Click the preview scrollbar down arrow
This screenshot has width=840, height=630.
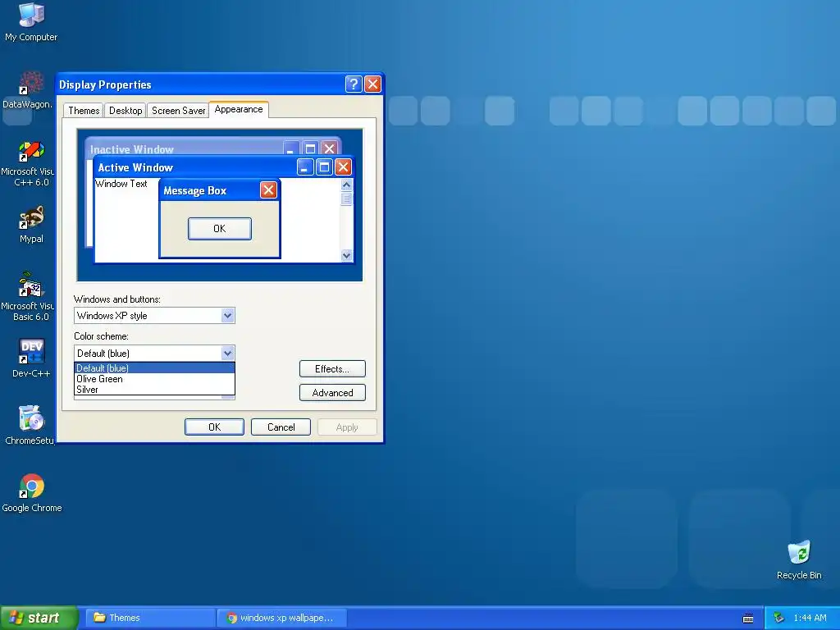tap(347, 256)
